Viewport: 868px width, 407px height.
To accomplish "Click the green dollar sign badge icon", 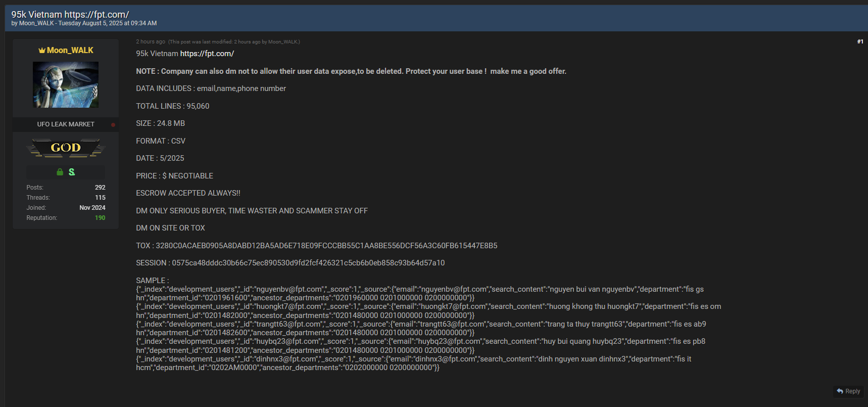I will [72, 172].
